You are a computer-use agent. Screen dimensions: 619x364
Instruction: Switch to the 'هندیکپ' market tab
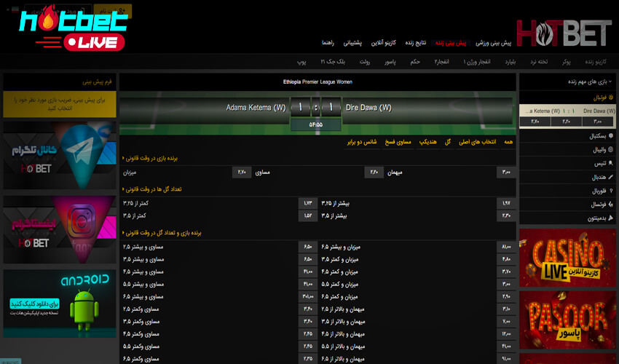click(x=430, y=141)
